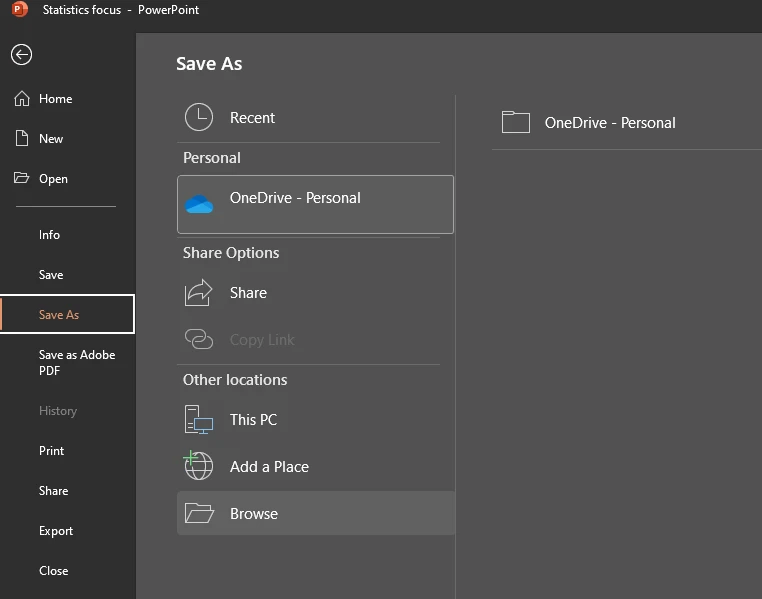Go back using the circled arrow icon
The width and height of the screenshot is (762, 599).
tap(21, 54)
